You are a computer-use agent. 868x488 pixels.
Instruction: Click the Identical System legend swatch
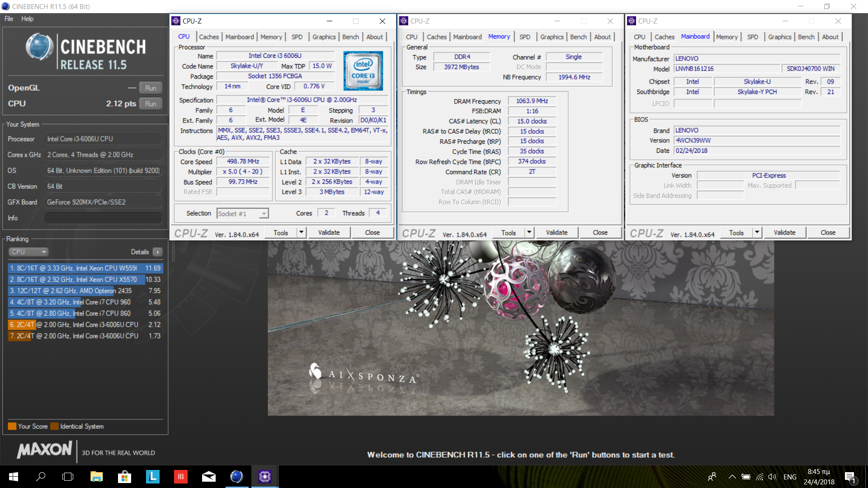[x=55, y=426]
